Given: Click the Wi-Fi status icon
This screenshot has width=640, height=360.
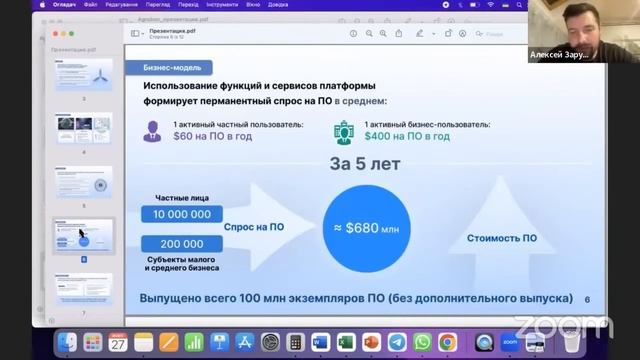Looking at the screenshot, I should [x=491, y=5].
